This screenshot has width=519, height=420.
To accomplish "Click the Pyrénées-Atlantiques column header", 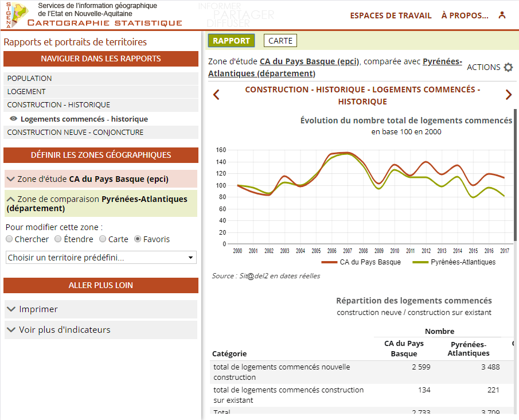I will [469, 349].
